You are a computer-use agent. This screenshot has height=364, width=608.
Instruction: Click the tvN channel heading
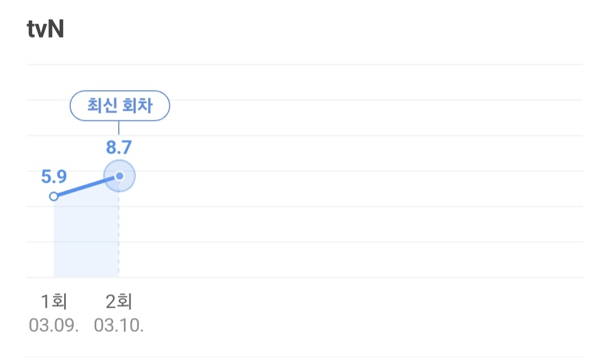pos(46,30)
